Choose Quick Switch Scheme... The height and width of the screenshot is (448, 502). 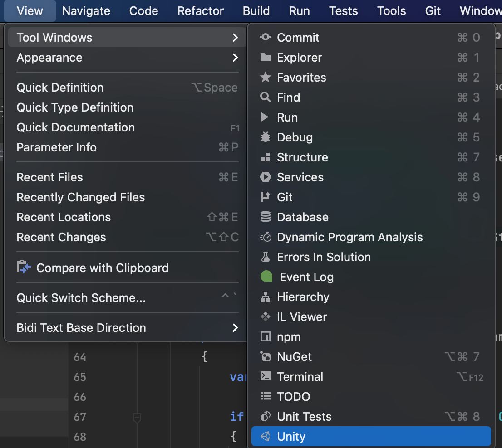[x=128, y=298]
